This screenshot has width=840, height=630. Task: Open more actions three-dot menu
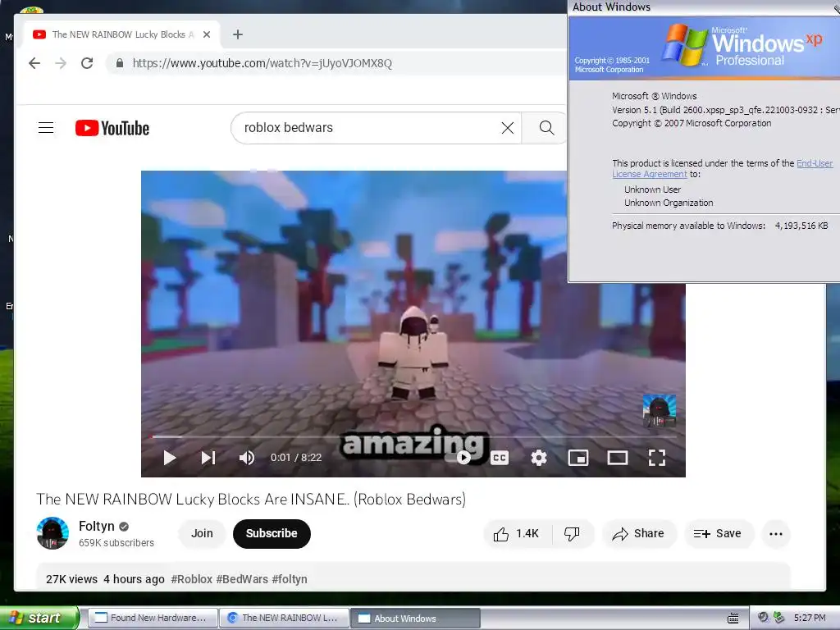[776, 533]
